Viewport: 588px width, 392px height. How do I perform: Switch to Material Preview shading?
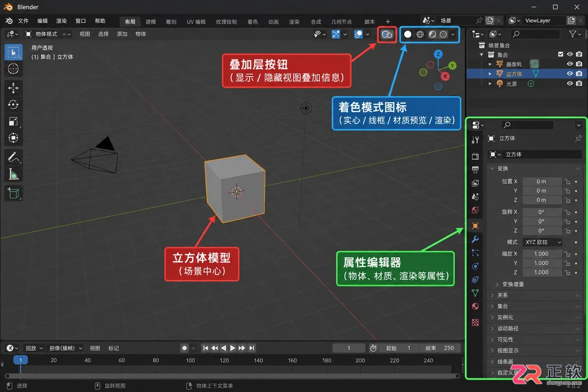(432, 34)
